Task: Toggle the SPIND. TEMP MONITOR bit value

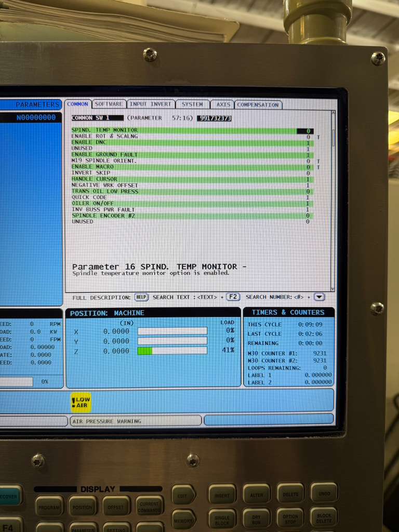Action: 308,131
